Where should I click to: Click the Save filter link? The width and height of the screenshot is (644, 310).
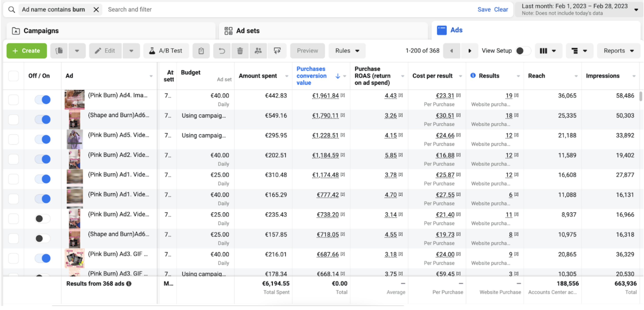(x=484, y=10)
